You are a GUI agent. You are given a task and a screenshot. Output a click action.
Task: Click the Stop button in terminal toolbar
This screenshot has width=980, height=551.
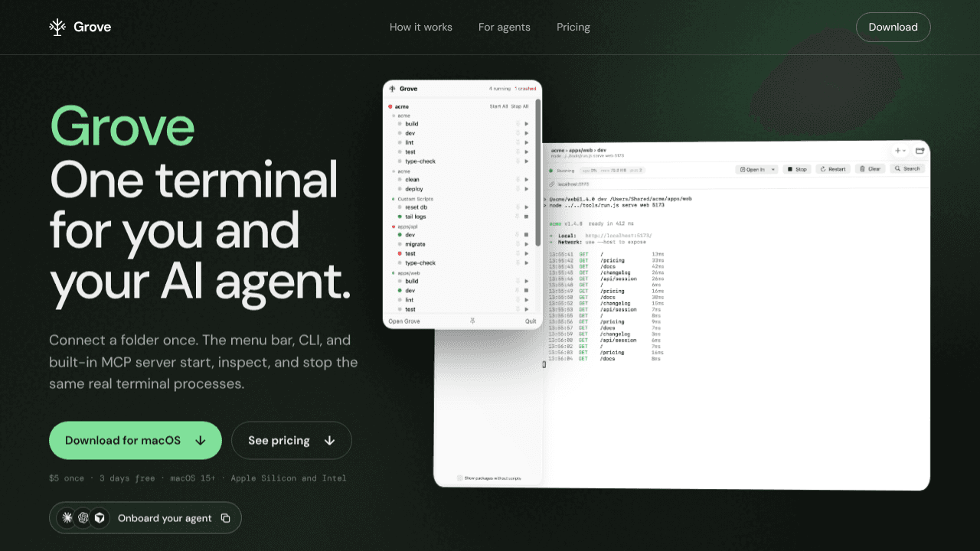[x=796, y=169]
